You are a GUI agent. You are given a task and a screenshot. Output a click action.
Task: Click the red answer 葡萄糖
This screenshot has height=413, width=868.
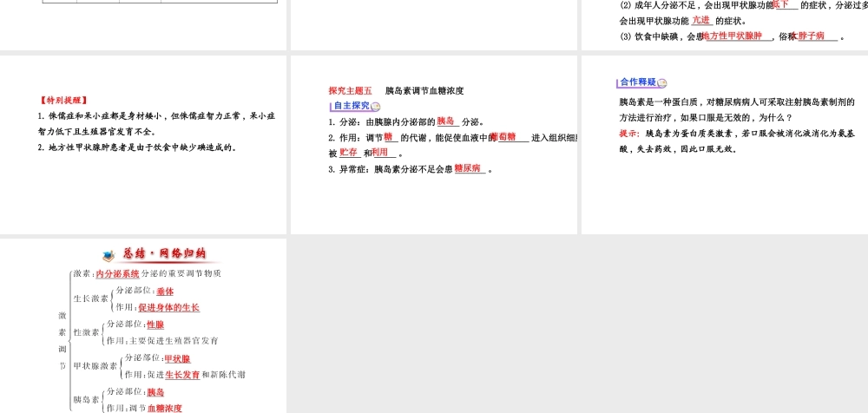pyautogui.click(x=503, y=136)
